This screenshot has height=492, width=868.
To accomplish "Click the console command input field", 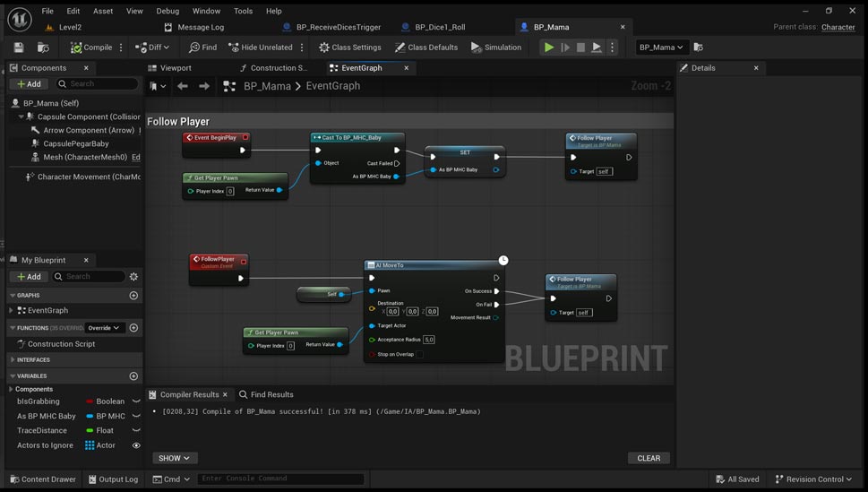I will click(280, 479).
